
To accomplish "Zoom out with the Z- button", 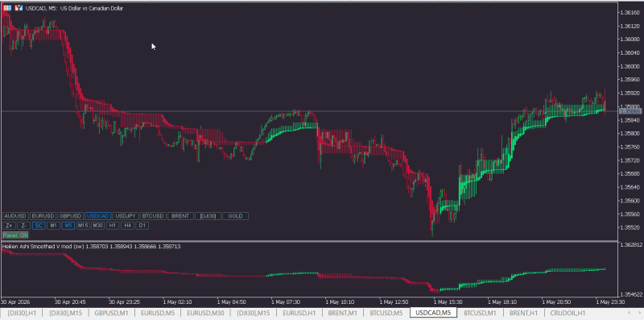I will pyautogui.click(x=24, y=226).
